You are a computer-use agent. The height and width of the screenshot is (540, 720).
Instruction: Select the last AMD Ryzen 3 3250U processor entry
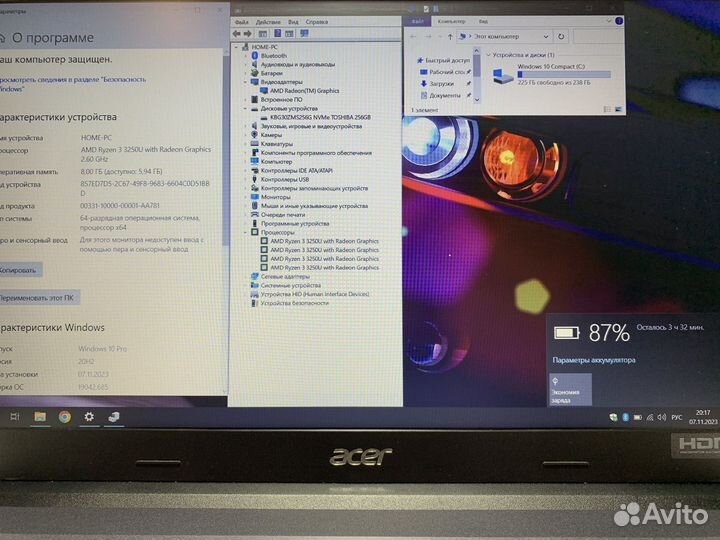click(x=324, y=267)
